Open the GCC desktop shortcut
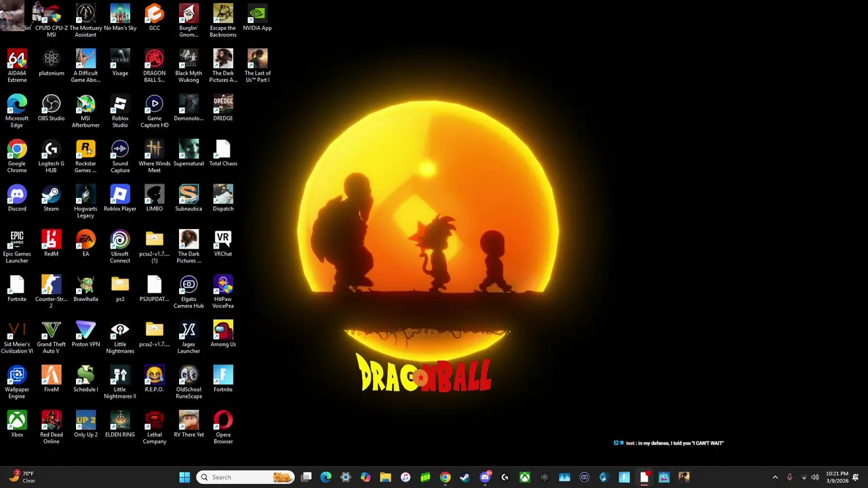The image size is (868, 488). (155, 18)
